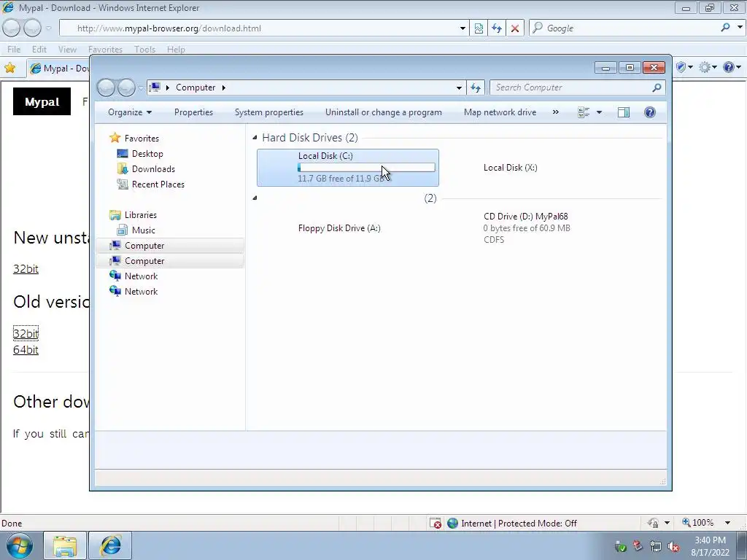The height and width of the screenshot is (560, 747).
Task: Click the Local Disk (C:) capacity bar
Action: [x=366, y=168]
